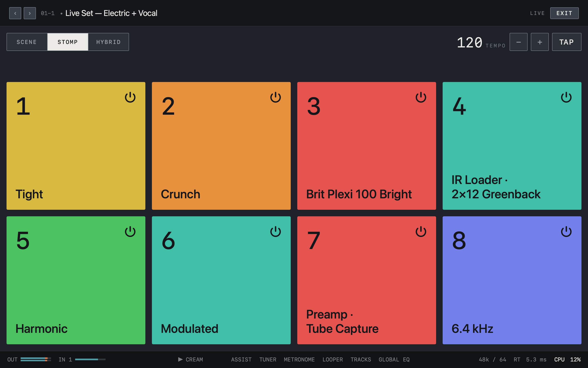This screenshot has width=588, height=368.
Task: Tap the TAP tempo button
Action: [x=567, y=42]
